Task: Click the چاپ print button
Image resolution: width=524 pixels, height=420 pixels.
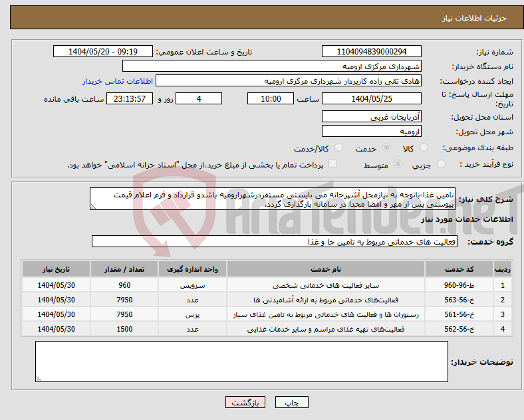Action: click(292, 402)
